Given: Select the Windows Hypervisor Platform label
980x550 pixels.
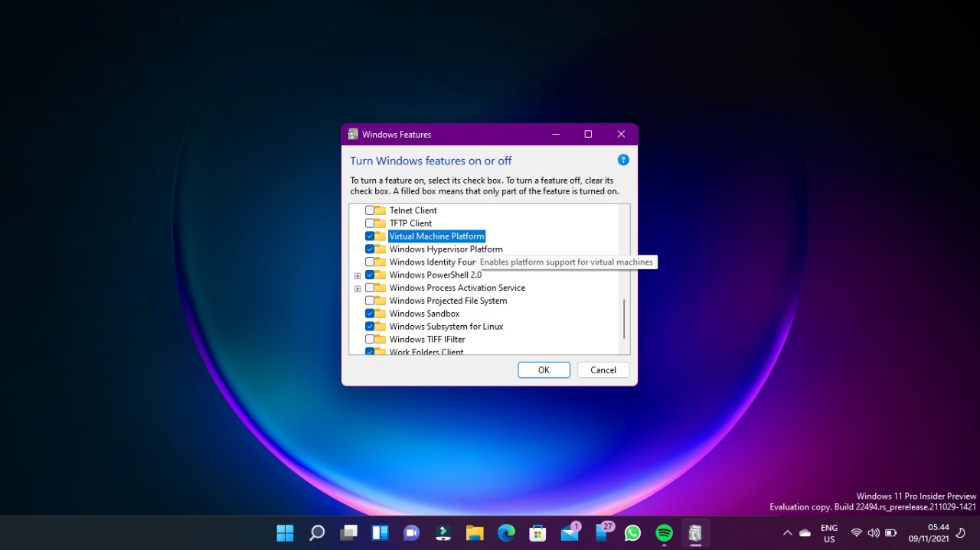Looking at the screenshot, I should point(446,249).
